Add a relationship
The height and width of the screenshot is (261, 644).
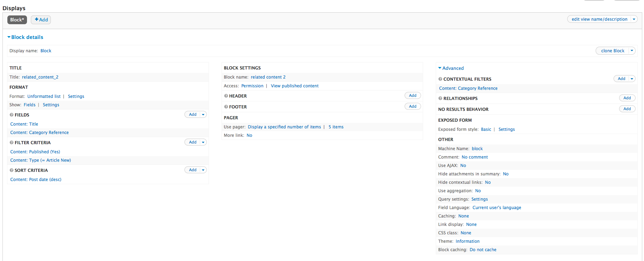tap(627, 98)
